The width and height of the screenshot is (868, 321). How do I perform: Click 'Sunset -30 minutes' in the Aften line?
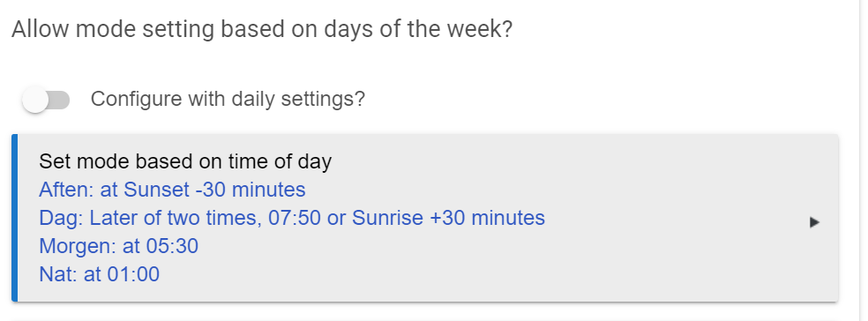point(214,190)
